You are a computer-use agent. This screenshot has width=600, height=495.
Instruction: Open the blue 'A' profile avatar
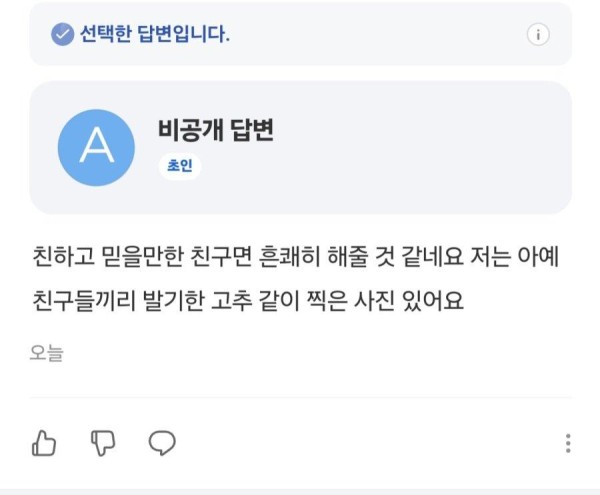(96, 148)
